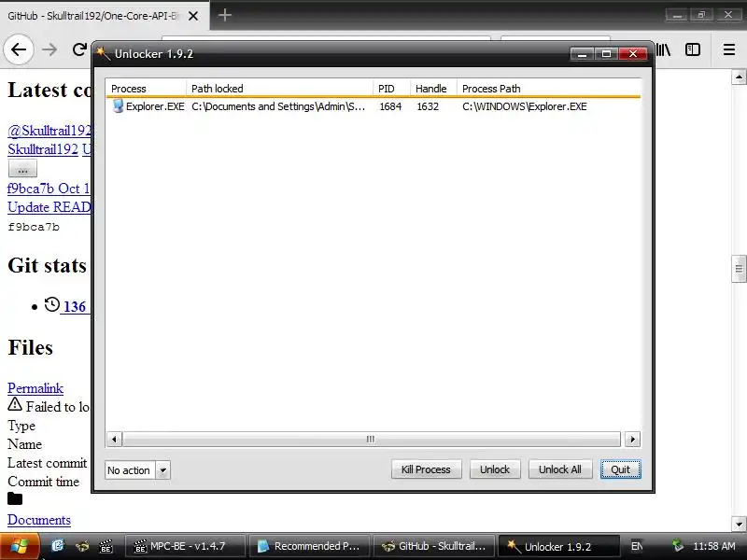Click the Unlocker horizontal scrollbar thumb
Viewport: 747px width, 560px height.
[371, 439]
